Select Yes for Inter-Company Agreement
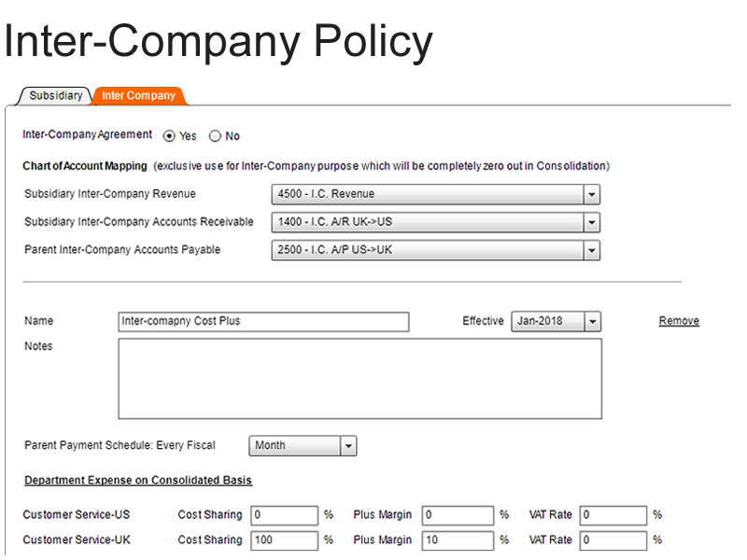This screenshot has height=560, width=747. (x=169, y=136)
